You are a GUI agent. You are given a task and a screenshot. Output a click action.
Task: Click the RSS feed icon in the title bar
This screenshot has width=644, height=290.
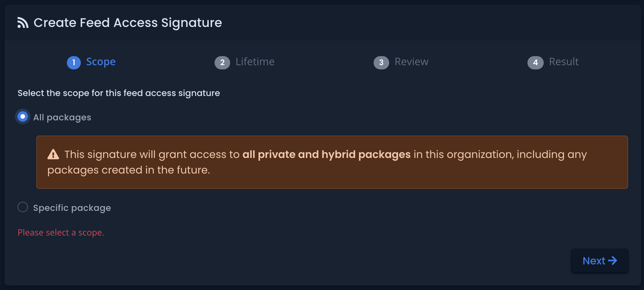(22, 22)
